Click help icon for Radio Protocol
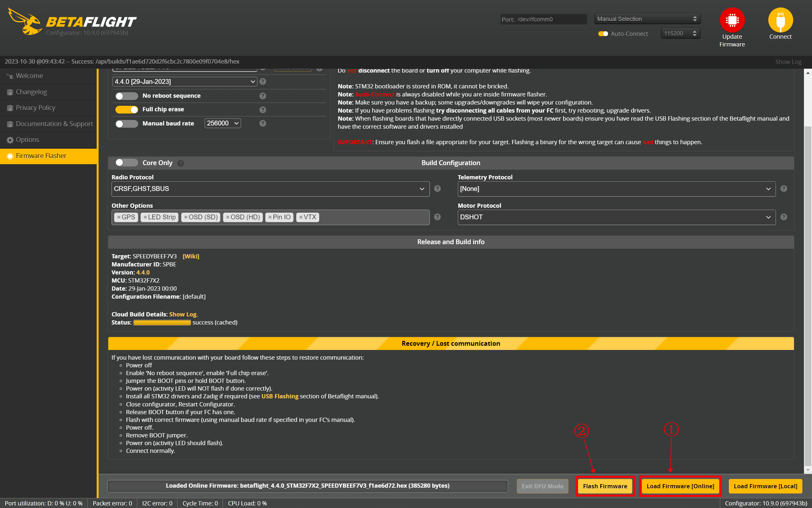This screenshot has width=812, height=508. (x=437, y=188)
